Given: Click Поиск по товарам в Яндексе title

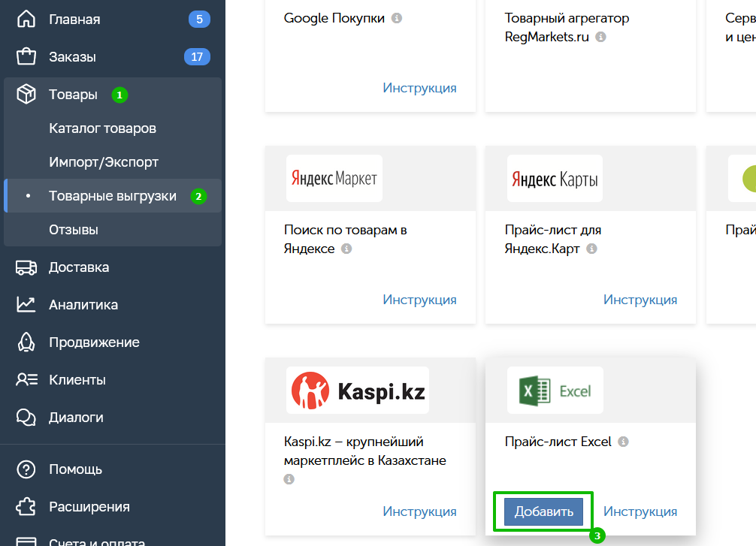Looking at the screenshot, I should 345,240.
